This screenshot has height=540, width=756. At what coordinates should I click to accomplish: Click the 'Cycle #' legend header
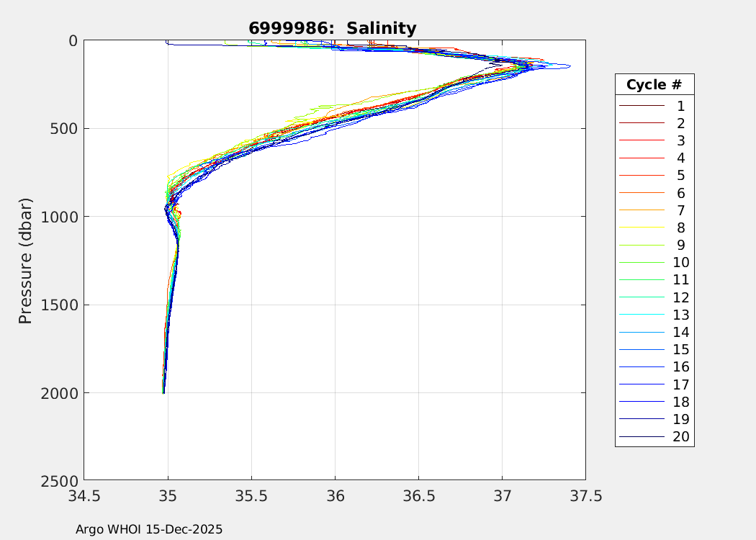(654, 85)
